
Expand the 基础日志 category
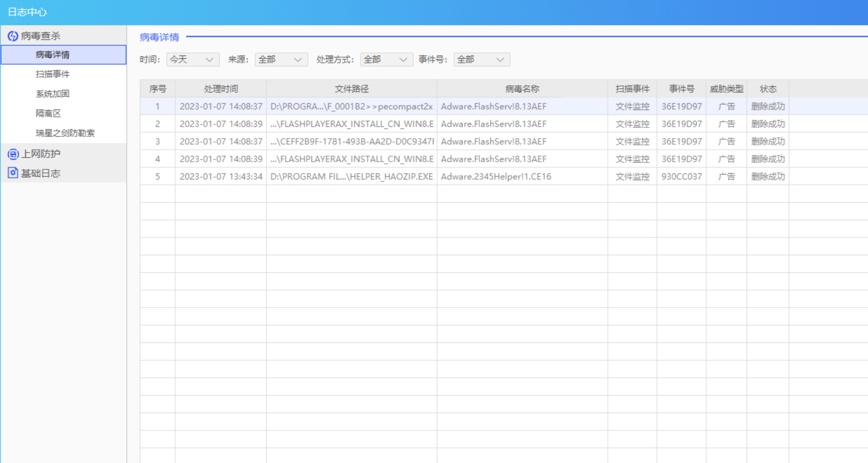click(40, 173)
